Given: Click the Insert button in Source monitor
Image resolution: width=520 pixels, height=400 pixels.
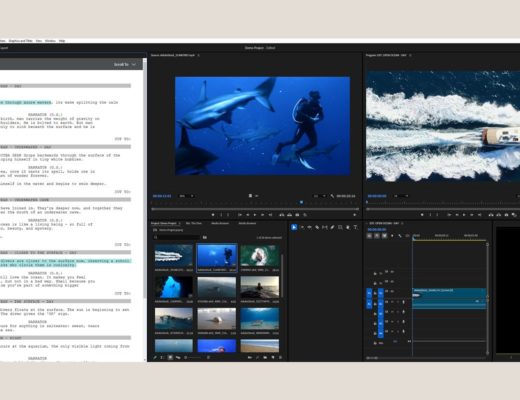Looking at the screenshot, I should click(x=282, y=215).
